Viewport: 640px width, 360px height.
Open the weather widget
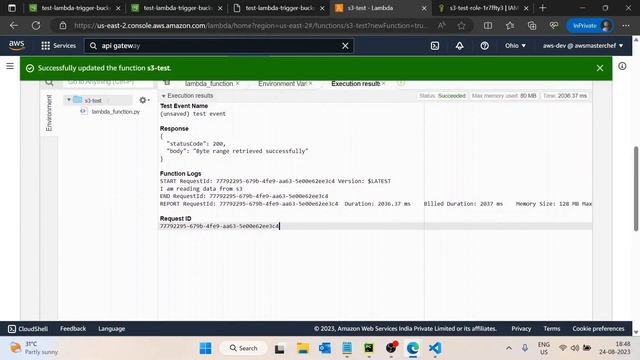(34, 348)
